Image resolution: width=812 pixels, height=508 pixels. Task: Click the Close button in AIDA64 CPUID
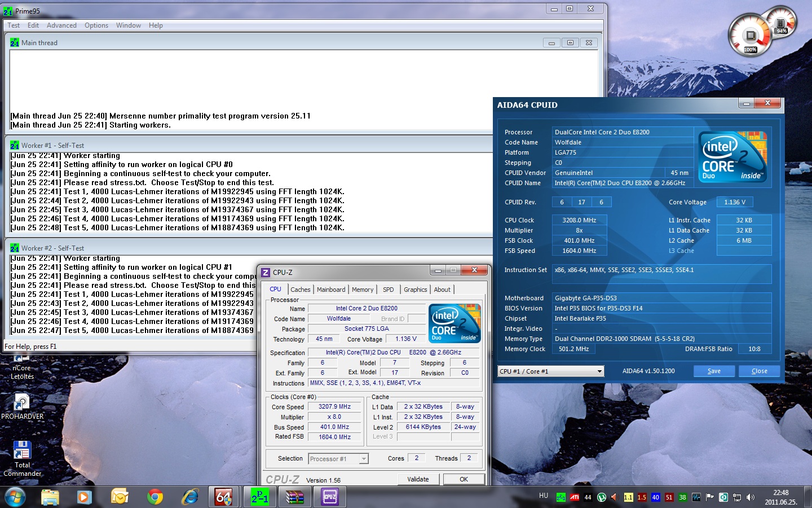tap(759, 371)
